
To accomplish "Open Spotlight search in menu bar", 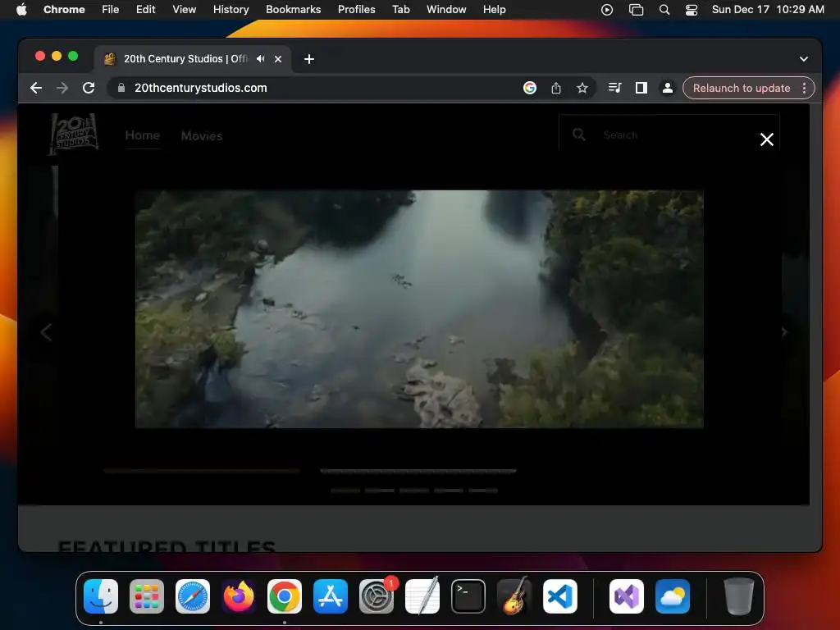I will tap(664, 10).
